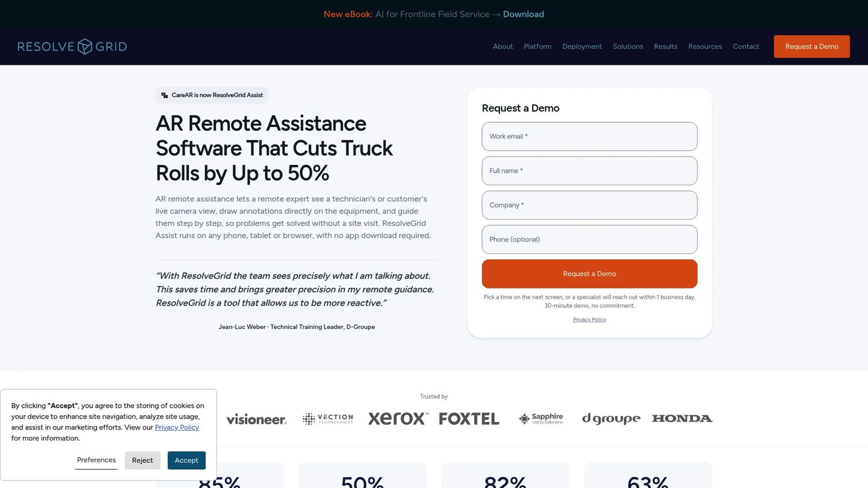Click the Xerox logo
This screenshot has width=868, height=488.
click(398, 419)
